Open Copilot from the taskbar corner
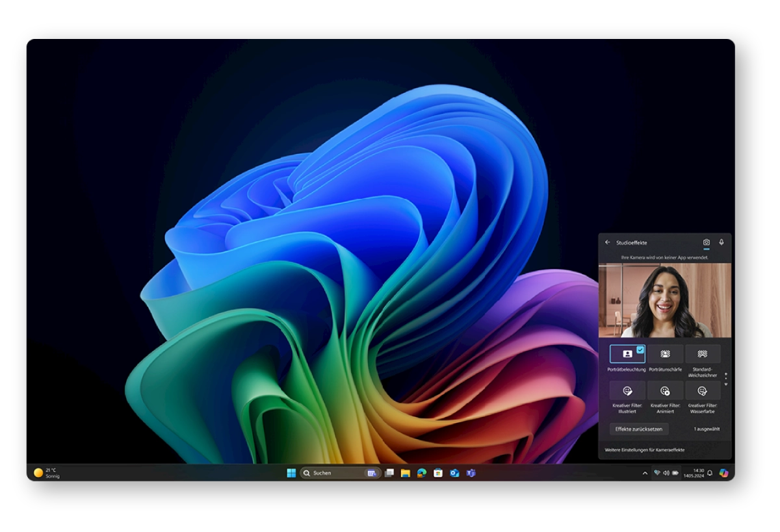 (x=723, y=473)
